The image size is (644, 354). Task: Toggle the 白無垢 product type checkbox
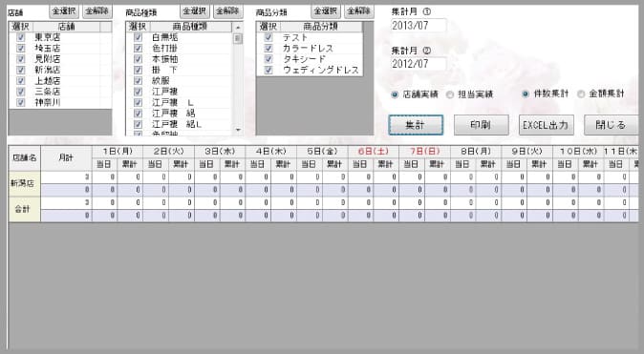click(138, 37)
